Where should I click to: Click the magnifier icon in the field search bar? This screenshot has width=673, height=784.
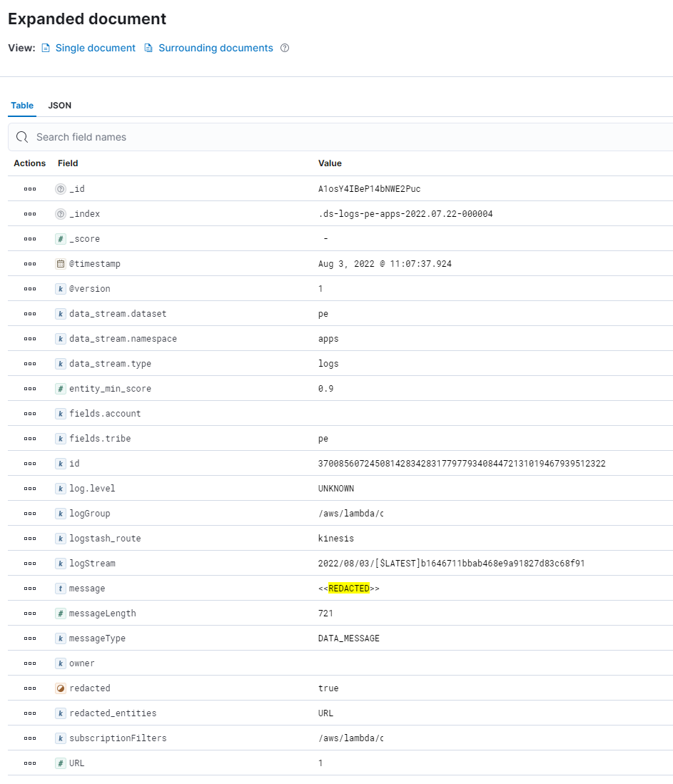[21, 137]
